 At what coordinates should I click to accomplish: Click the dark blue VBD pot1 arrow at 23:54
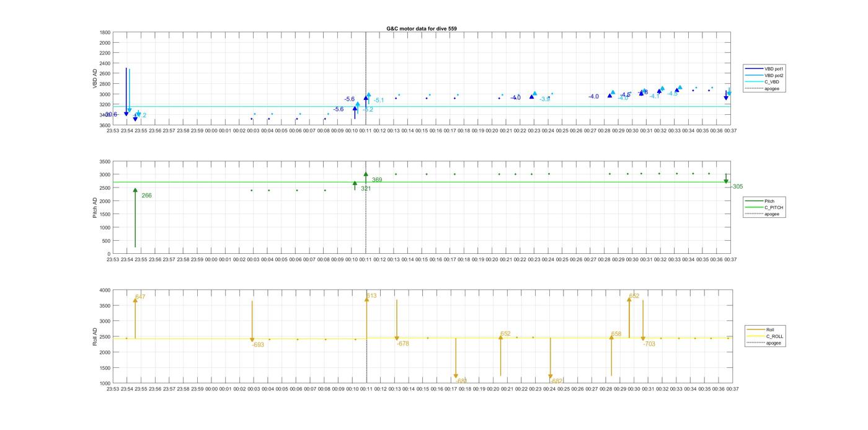(126, 92)
